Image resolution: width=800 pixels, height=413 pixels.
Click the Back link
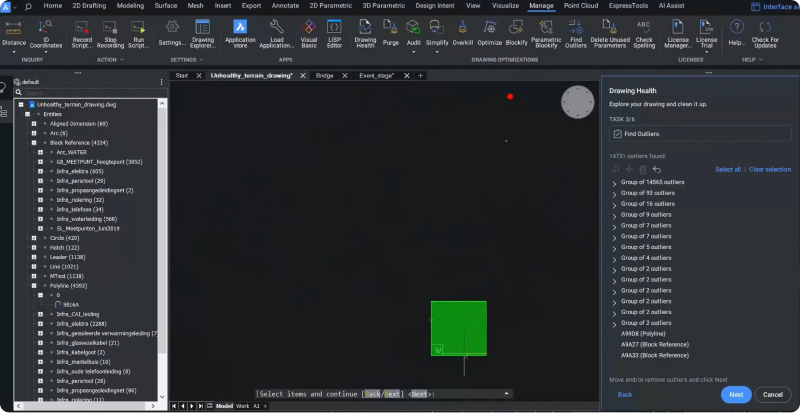[x=624, y=395]
